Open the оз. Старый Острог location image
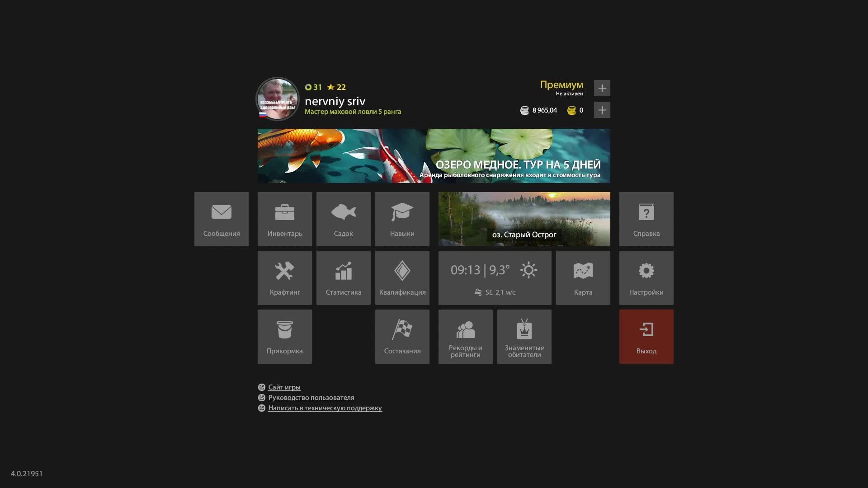The height and width of the screenshot is (488, 868). (x=524, y=219)
